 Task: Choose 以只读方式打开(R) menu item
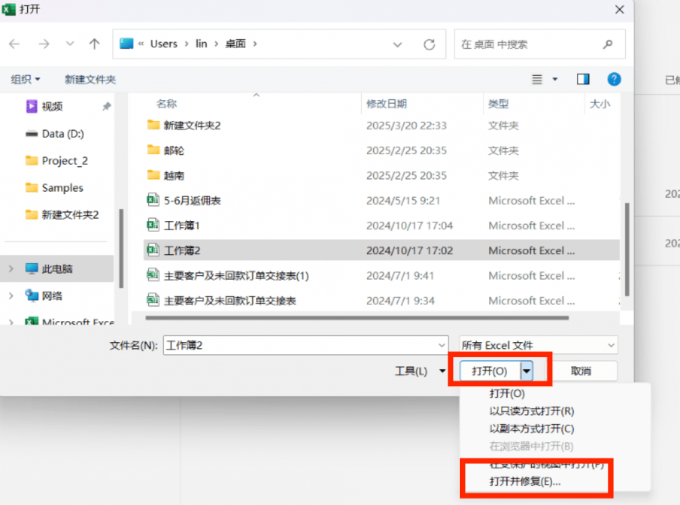pos(532,411)
